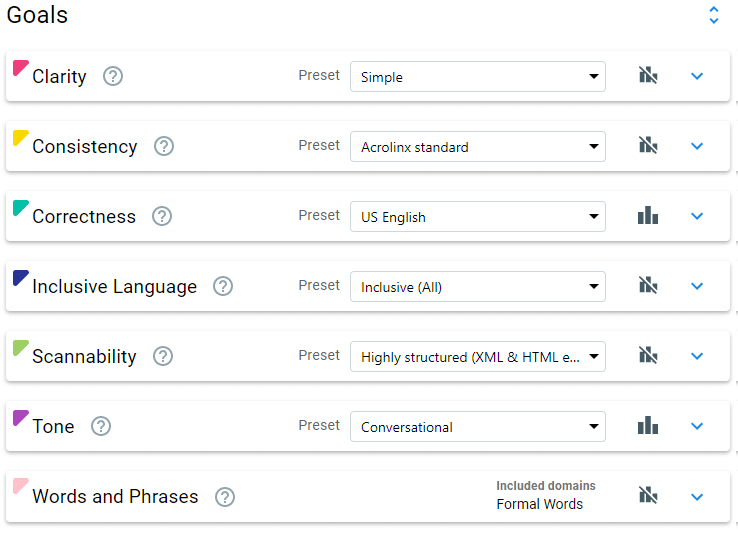Image resolution: width=738 pixels, height=533 pixels.
Task: Open help icon next to Correctness
Action: [x=162, y=216]
